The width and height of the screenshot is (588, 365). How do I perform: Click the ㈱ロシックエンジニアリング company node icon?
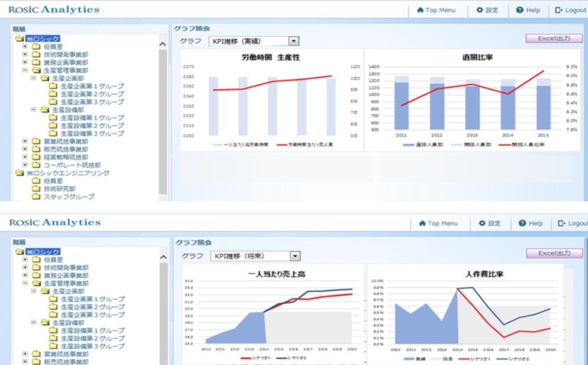pyautogui.click(x=18, y=172)
